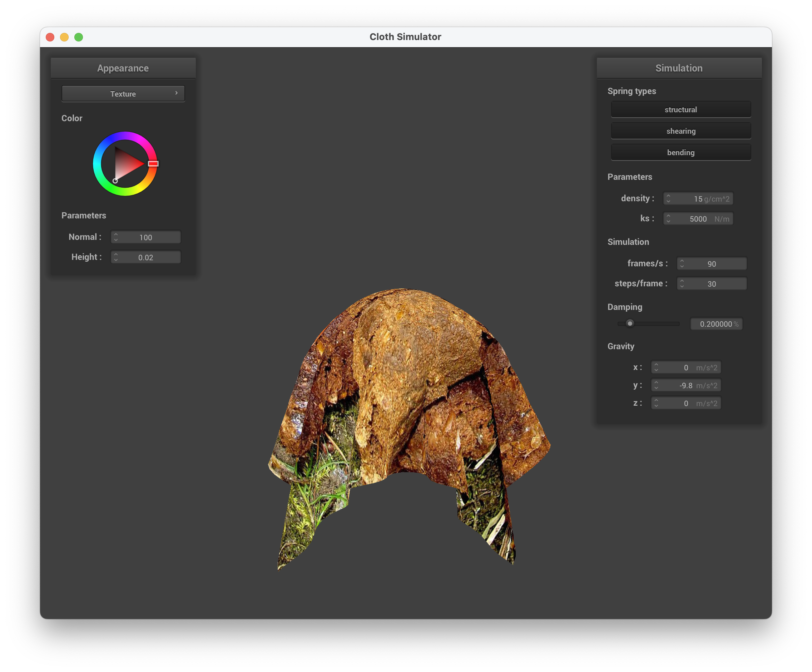The width and height of the screenshot is (812, 672).
Task: Click the hue ring of the color wheel
Action: click(x=98, y=164)
